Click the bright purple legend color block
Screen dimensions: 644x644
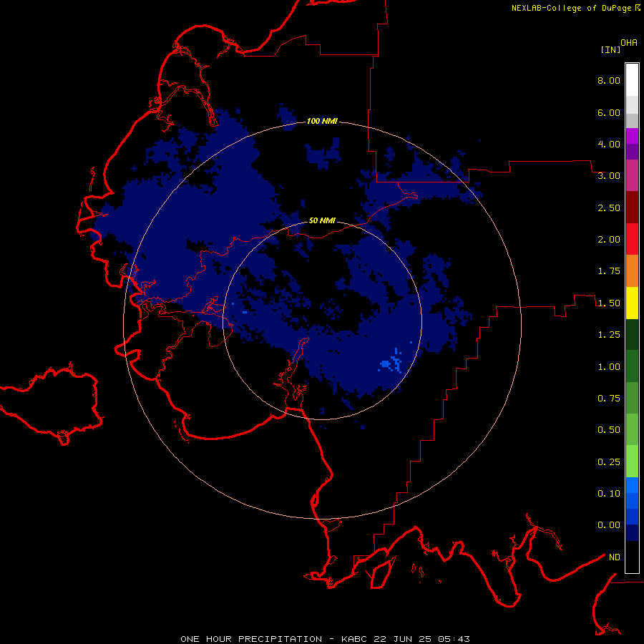[x=632, y=136]
